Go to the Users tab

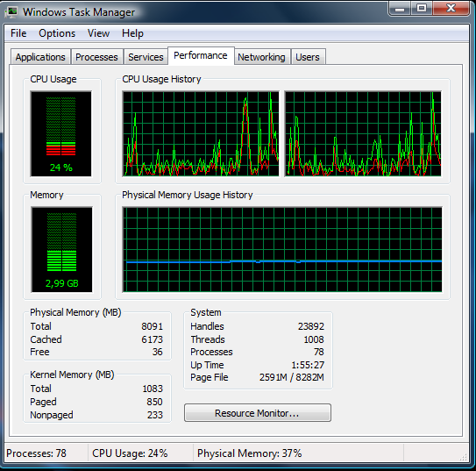pos(308,57)
